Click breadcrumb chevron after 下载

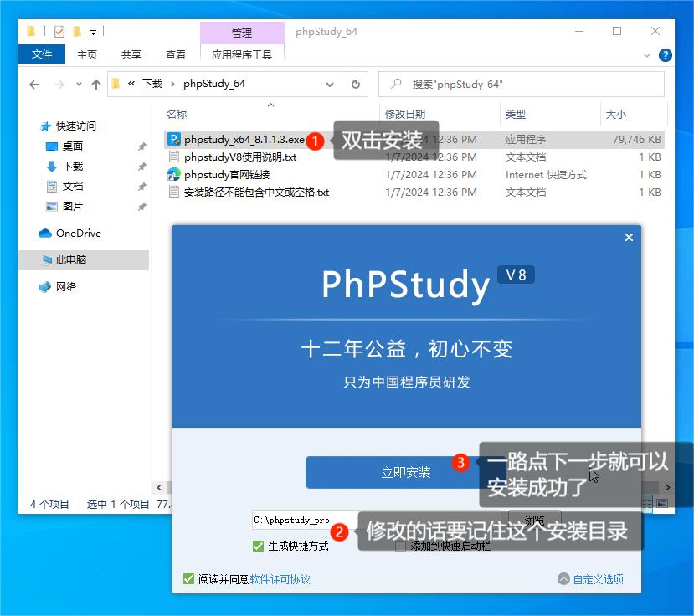[x=172, y=84]
